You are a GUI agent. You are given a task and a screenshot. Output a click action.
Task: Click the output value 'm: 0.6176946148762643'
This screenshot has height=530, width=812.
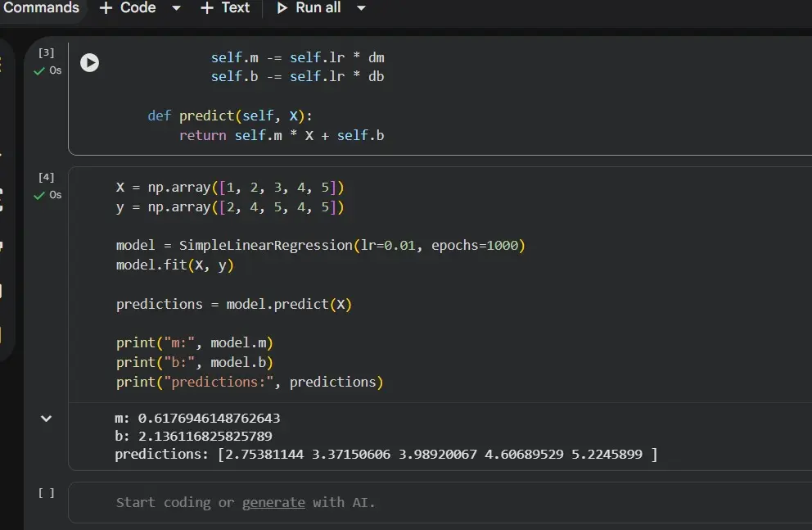coord(197,418)
